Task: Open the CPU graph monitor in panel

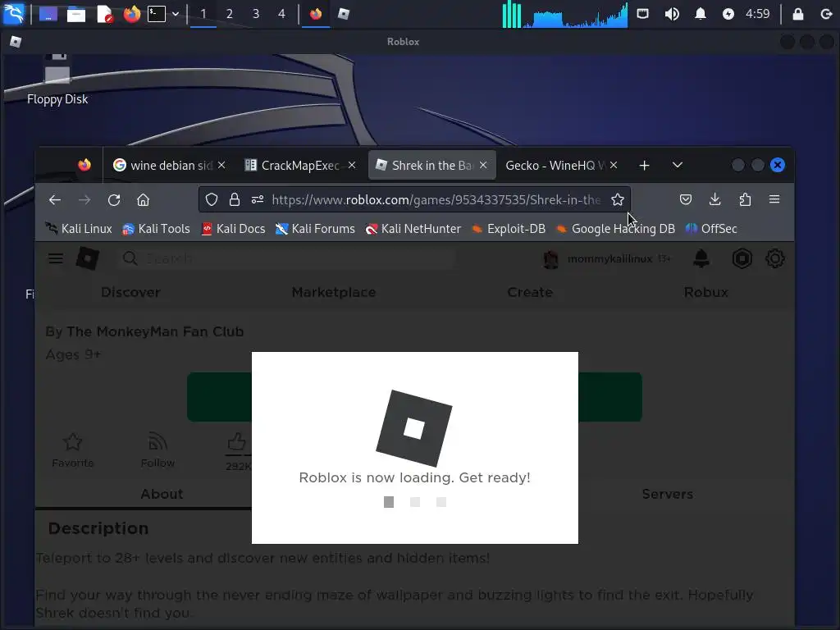Action: (575, 15)
